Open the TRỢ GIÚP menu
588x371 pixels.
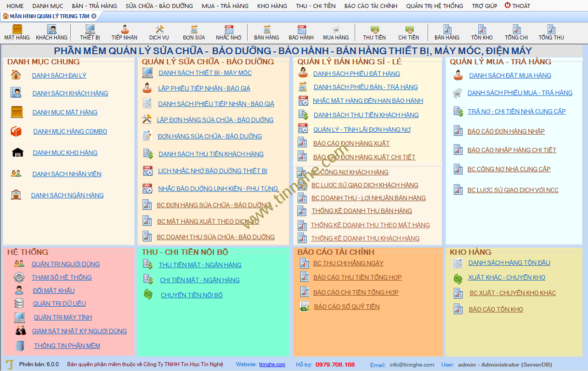484,6
